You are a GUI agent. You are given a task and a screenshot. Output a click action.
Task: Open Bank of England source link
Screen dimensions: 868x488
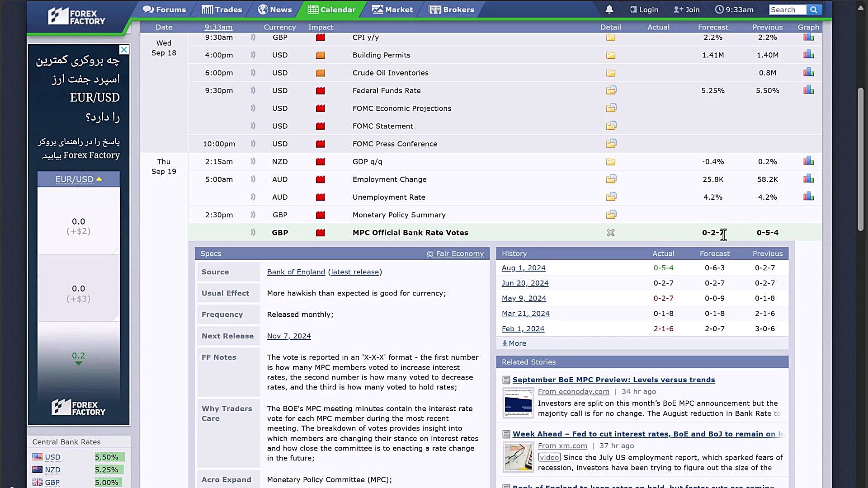(296, 272)
